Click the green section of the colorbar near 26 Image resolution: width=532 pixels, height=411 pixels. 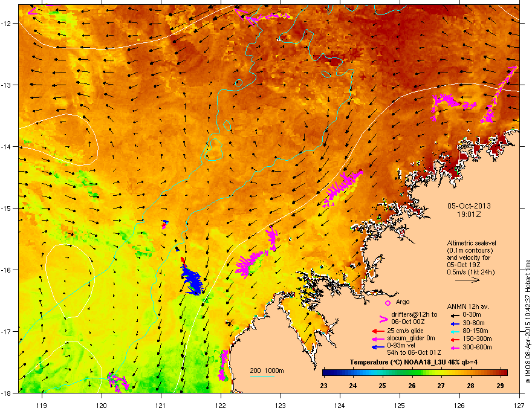coord(412,373)
